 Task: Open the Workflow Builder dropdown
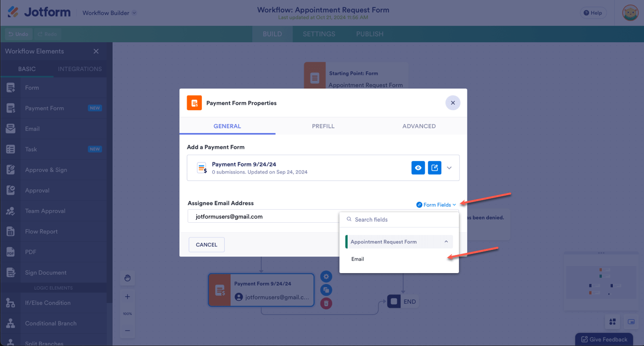click(x=110, y=13)
